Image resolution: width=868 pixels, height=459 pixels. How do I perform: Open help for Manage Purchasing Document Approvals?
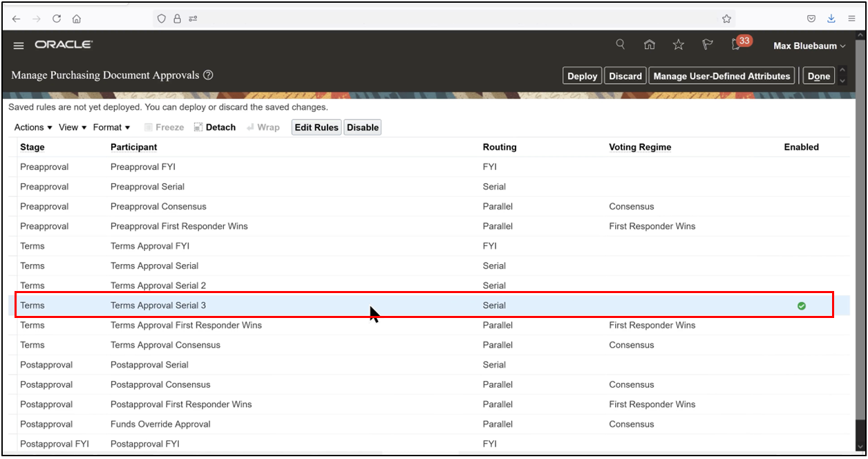(x=208, y=75)
